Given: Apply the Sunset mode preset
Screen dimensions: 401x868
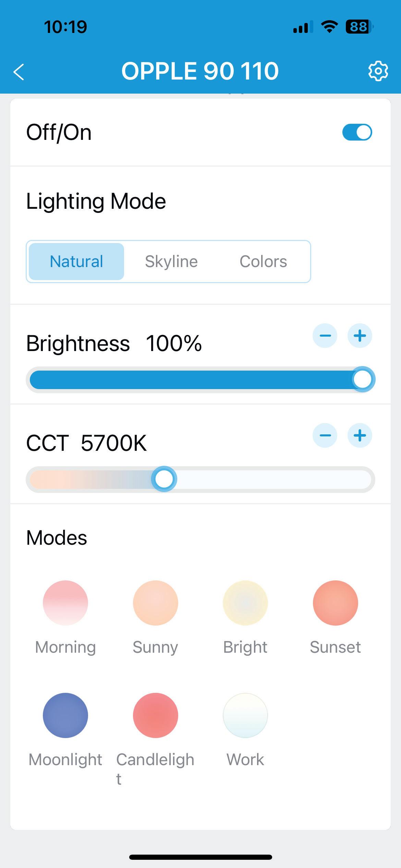Looking at the screenshot, I should tap(335, 603).
